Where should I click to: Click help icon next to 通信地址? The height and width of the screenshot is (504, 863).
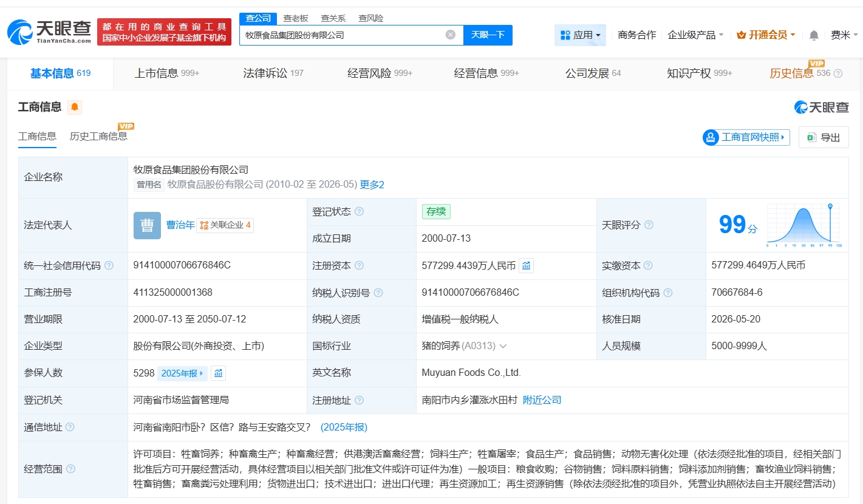click(70, 427)
